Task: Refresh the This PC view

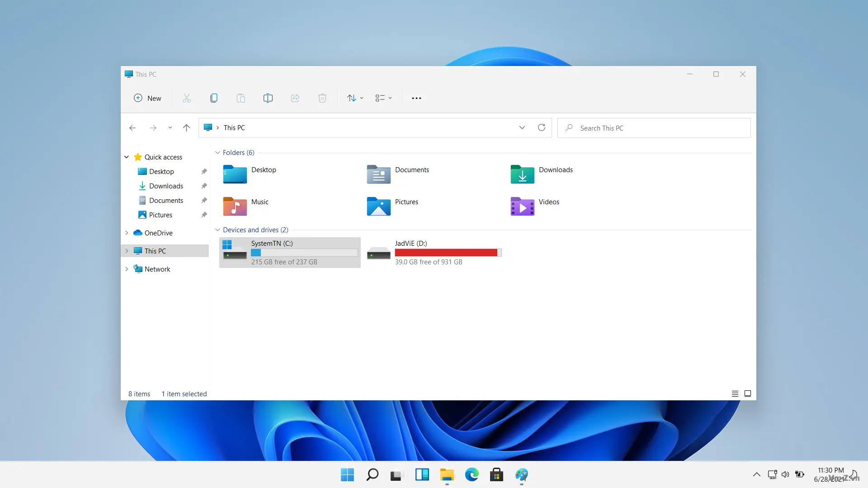Action: click(542, 128)
